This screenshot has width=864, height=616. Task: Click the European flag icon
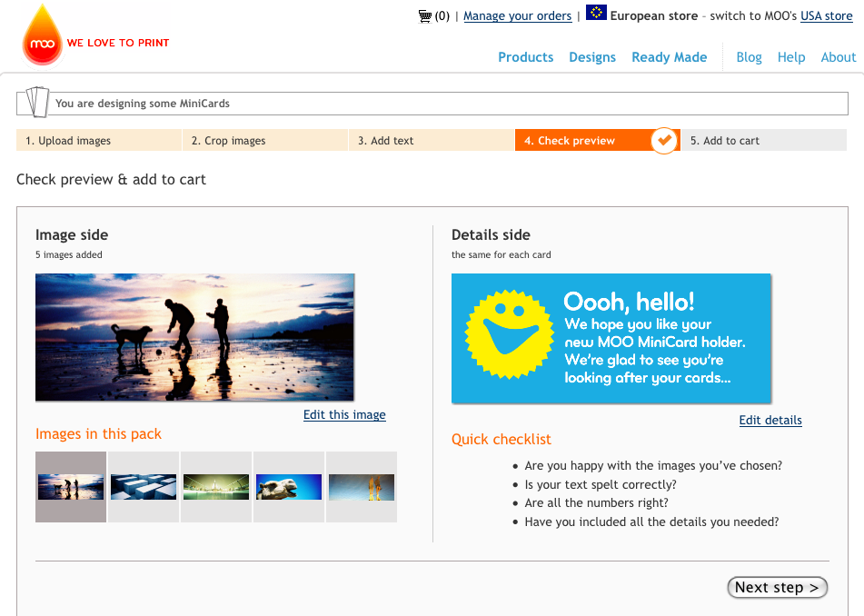(596, 13)
